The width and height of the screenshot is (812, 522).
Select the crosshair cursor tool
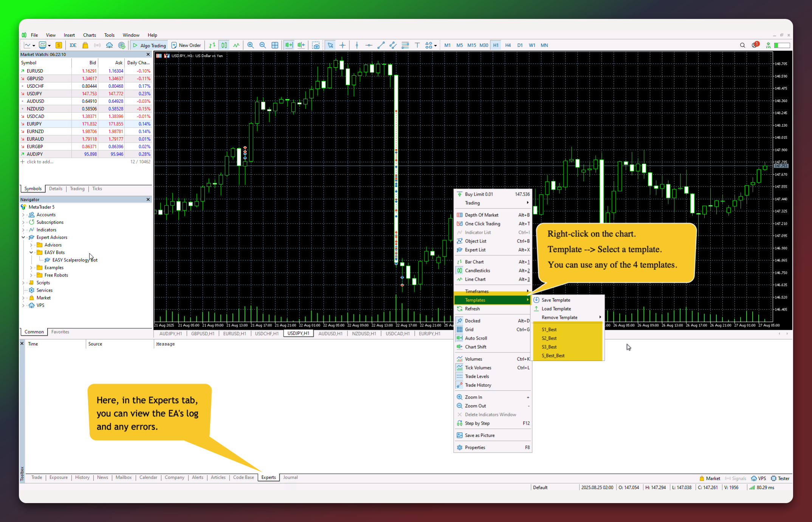tap(342, 45)
